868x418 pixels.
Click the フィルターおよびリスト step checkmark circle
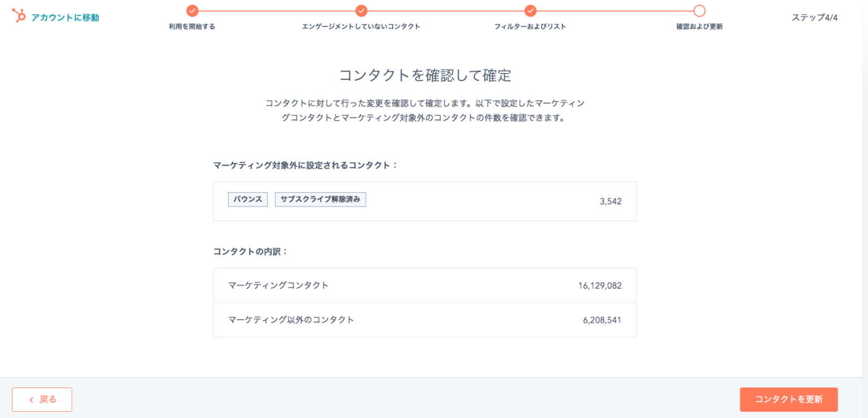[x=530, y=11]
